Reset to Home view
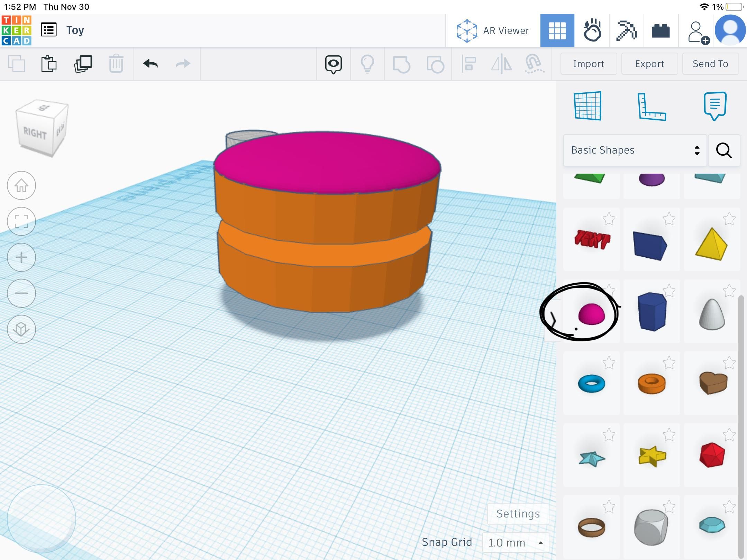The width and height of the screenshot is (747, 560). (x=21, y=185)
